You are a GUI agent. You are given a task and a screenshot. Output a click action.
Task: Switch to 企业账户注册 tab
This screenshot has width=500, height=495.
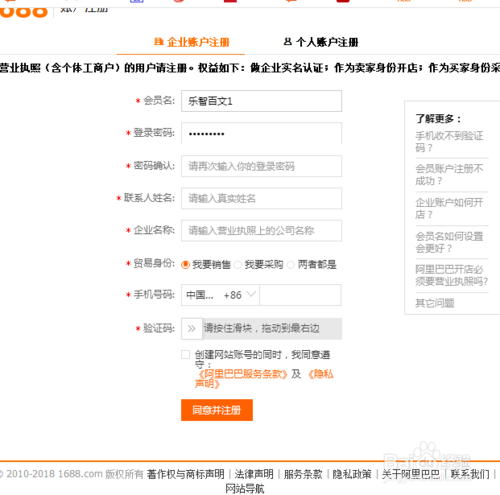[192, 42]
